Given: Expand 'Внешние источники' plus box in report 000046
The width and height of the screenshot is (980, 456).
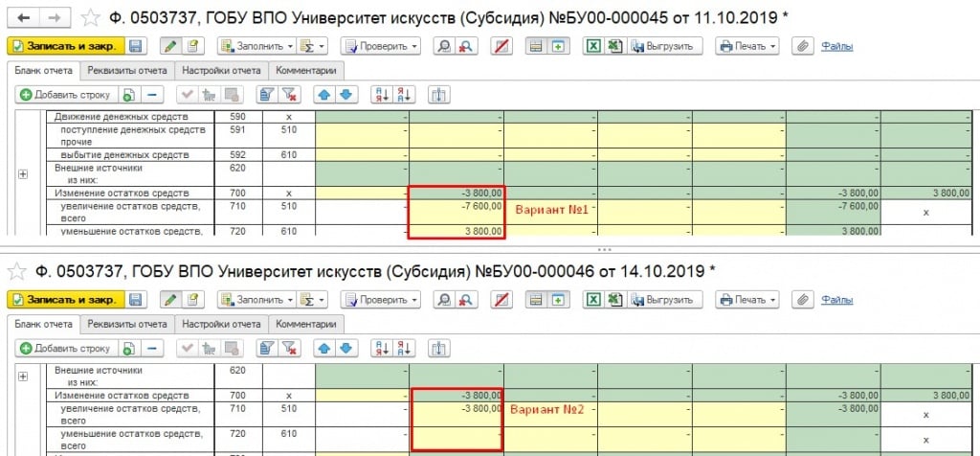Looking at the screenshot, I should tap(23, 376).
